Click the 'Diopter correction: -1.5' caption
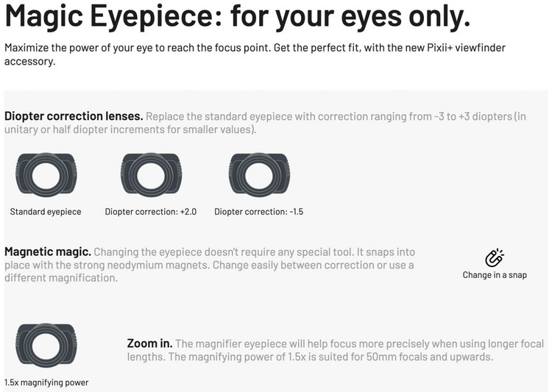 [259, 212]
